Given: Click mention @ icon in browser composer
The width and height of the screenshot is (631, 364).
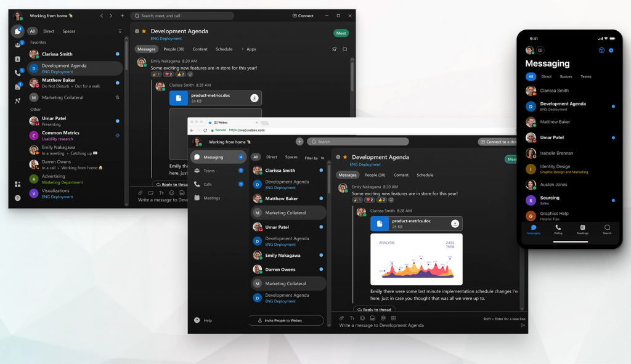Looking at the screenshot, I should tap(383, 318).
